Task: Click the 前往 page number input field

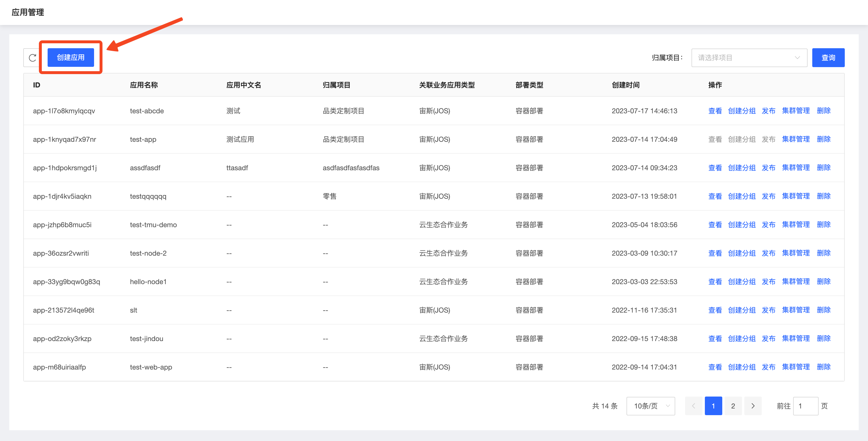Action: [806, 406]
